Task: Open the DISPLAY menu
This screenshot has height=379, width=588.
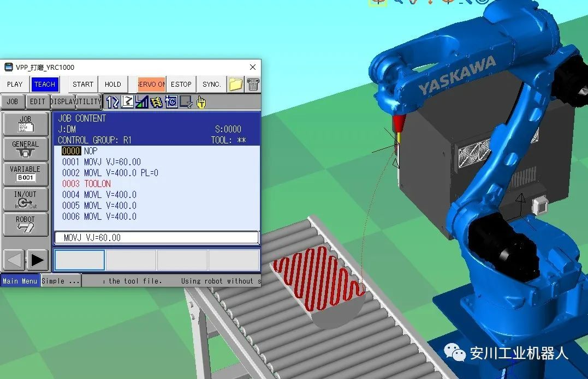Action: pos(63,101)
